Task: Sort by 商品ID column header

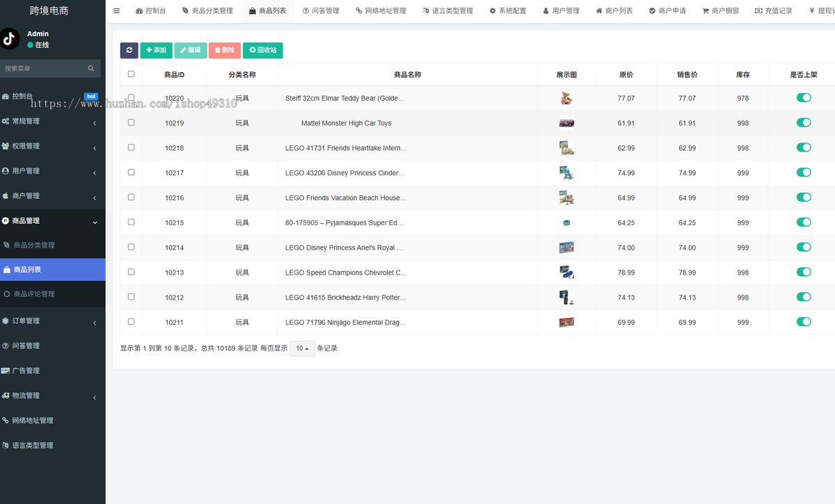Action: [x=174, y=74]
